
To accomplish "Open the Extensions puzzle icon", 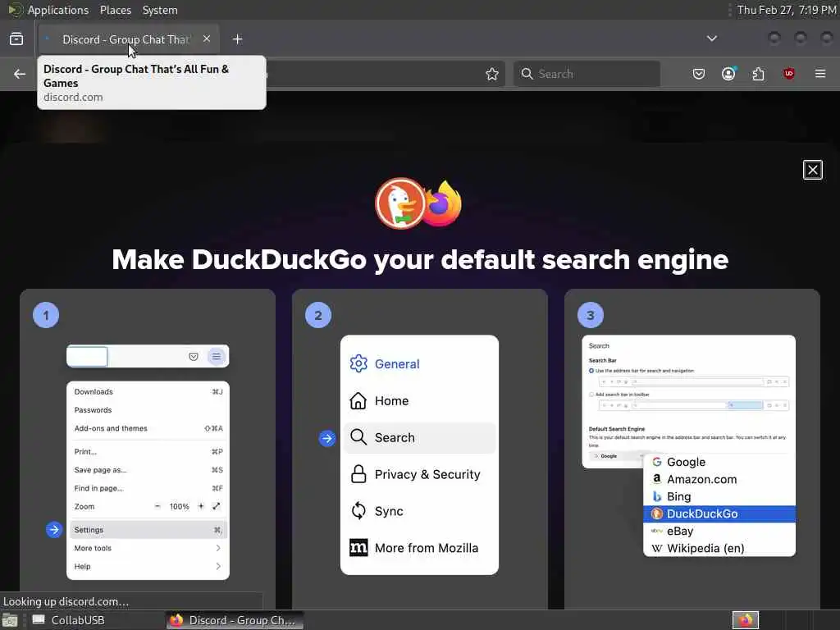I will click(x=759, y=74).
